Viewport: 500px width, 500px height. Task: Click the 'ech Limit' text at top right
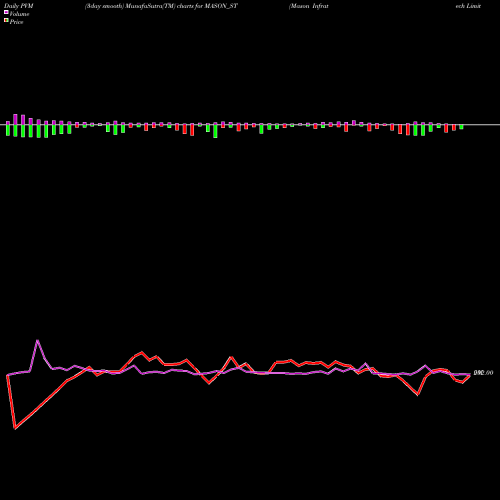click(468, 6)
